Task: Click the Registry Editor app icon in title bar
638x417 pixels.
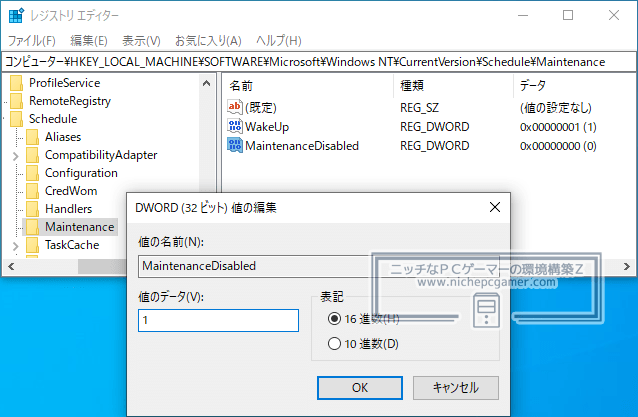Action: point(16,15)
